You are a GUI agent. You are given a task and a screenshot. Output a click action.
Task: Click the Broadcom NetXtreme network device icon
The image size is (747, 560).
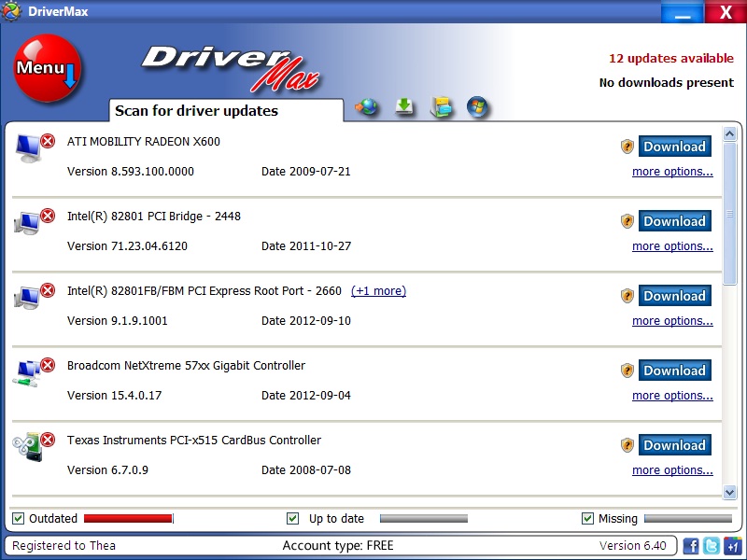click(x=27, y=373)
